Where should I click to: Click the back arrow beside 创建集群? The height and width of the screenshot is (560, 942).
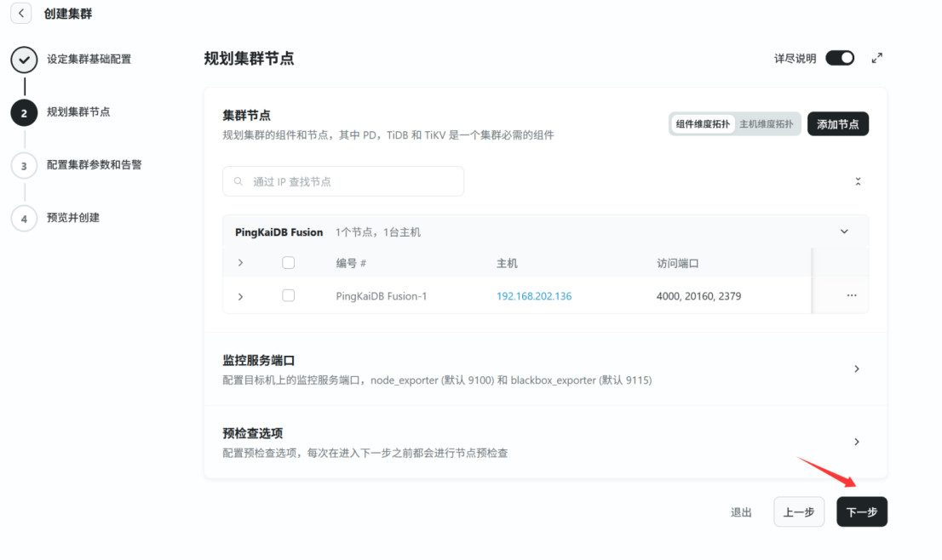click(x=21, y=14)
